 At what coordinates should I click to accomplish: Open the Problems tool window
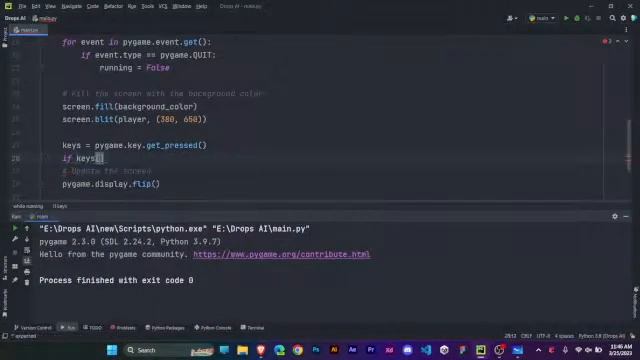[123, 328]
